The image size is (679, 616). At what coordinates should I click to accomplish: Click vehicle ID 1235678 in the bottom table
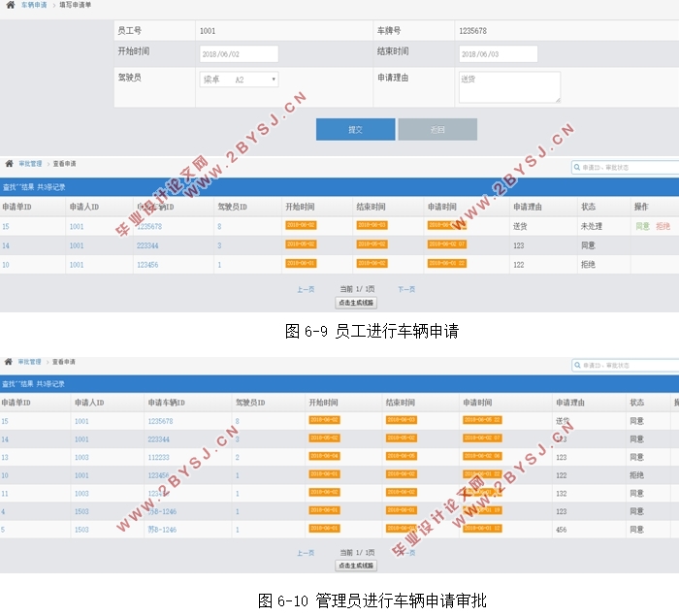[160, 421]
